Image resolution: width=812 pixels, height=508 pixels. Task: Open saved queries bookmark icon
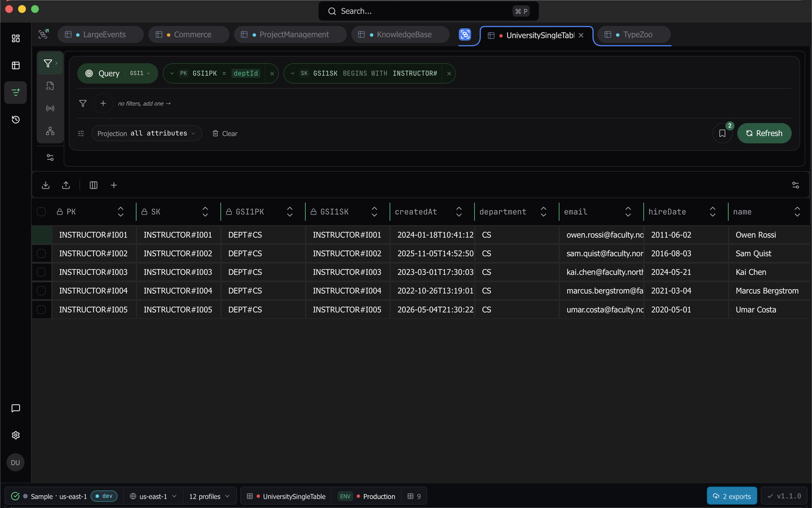722,133
